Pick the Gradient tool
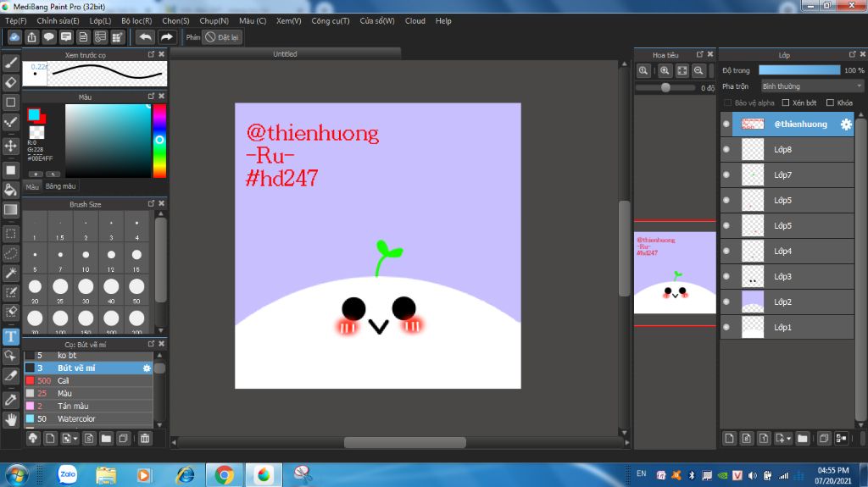 tap(10, 210)
